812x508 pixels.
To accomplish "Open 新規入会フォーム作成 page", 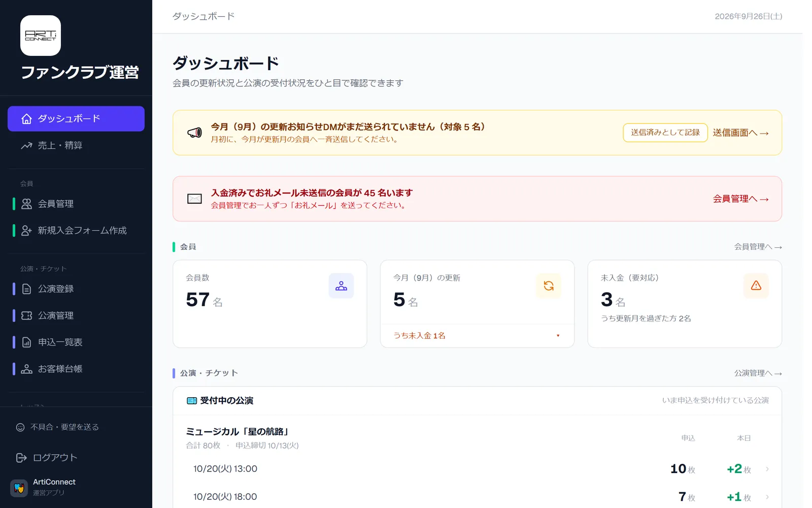I will pyautogui.click(x=76, y=231).
